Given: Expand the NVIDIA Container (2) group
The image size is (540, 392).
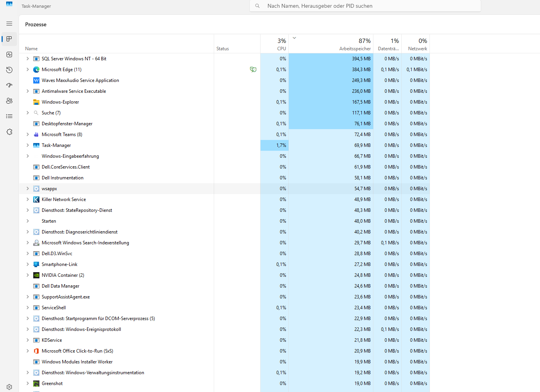Looking at the screenshot, I should point(27,275).
